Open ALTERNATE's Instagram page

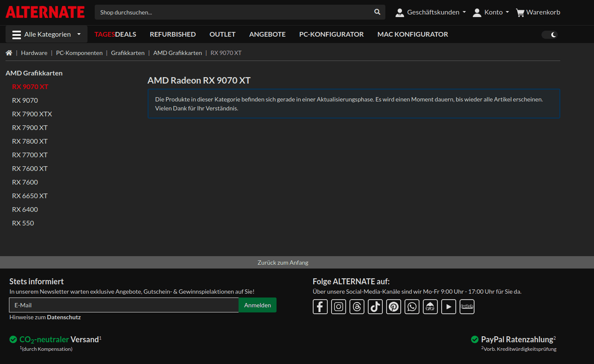(x=338, y=306)
